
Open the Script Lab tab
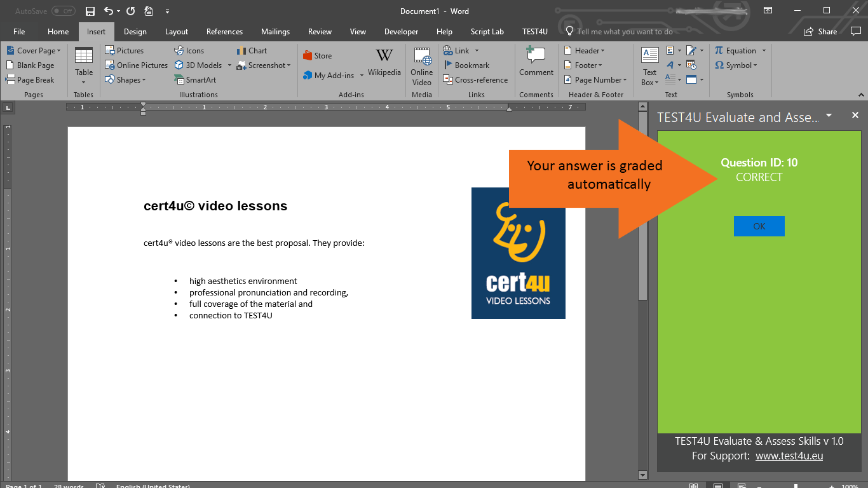[x=487, y=32]
